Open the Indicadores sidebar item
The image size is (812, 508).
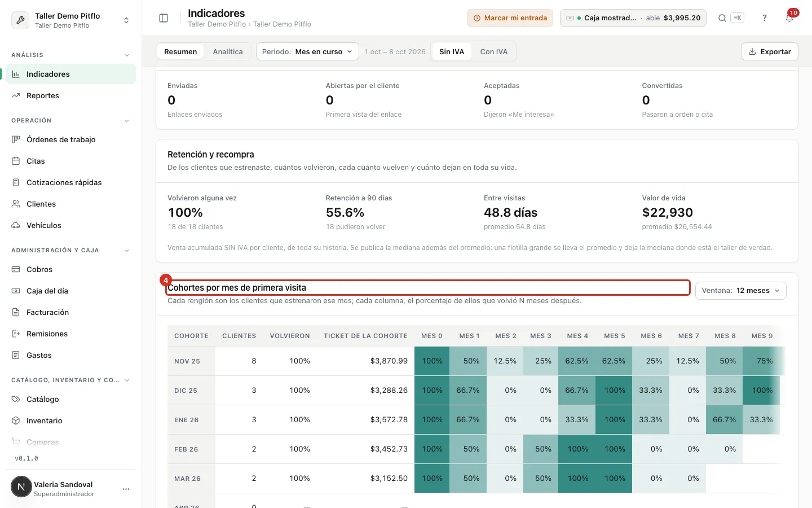tap(70, 74)
